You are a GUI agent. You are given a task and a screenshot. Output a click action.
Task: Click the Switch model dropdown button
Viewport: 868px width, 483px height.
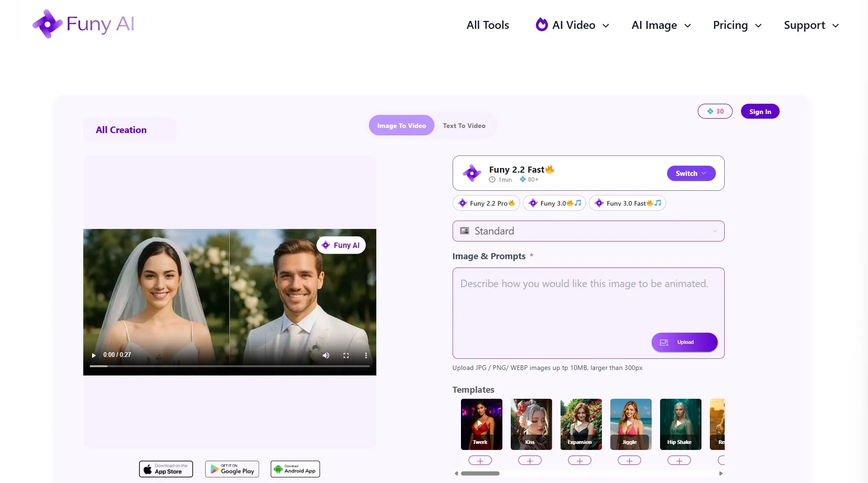(x=691, y=173)
